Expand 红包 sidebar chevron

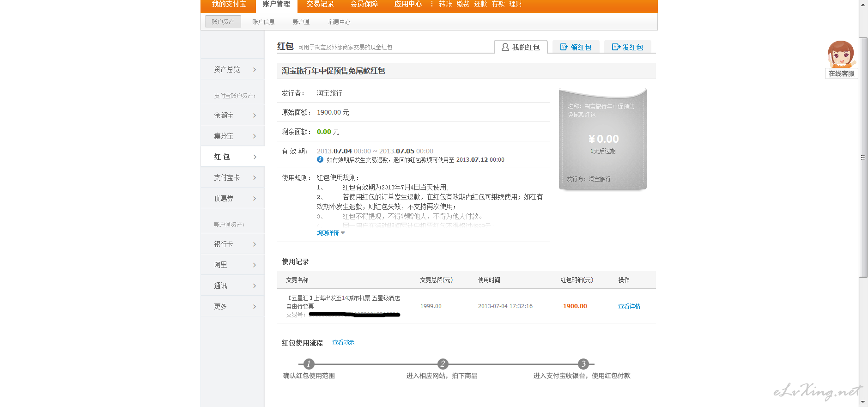tap(255, 157)
